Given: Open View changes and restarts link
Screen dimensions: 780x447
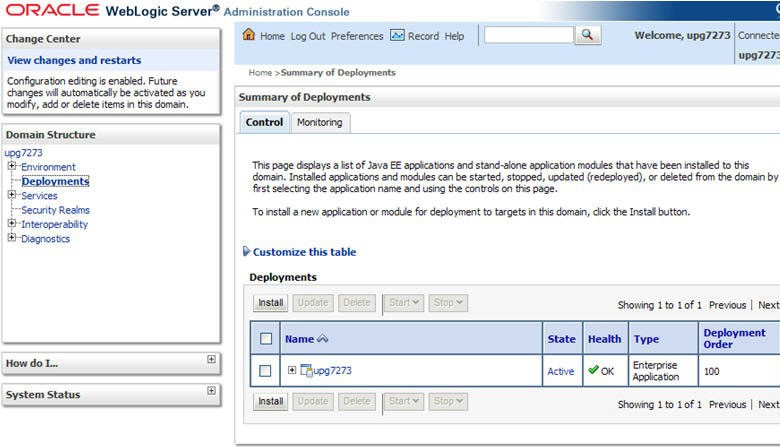Looking at the screenshot, I should click(x=74, y=60).
